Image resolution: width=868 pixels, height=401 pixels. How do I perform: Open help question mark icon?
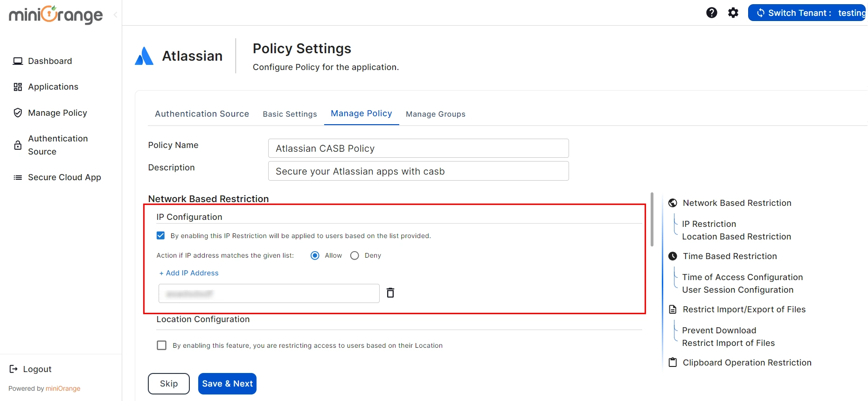pyautogui.click(x=711, y=13)
